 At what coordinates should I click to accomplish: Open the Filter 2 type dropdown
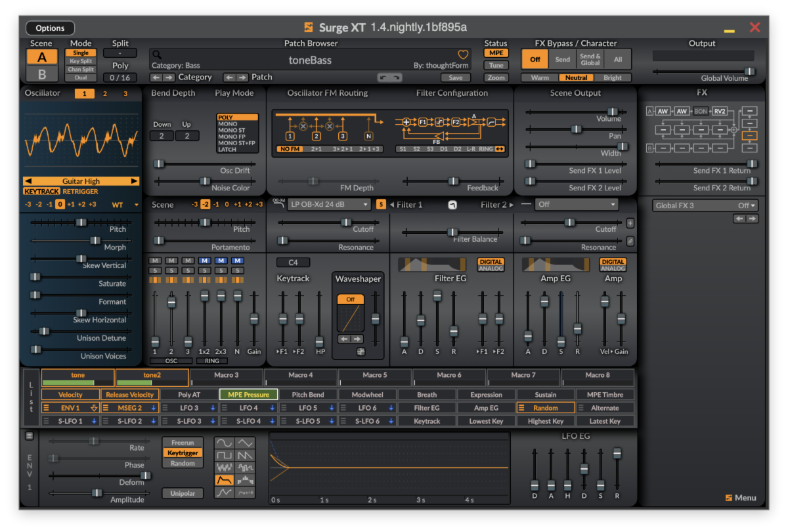click(x=577, y=204)
